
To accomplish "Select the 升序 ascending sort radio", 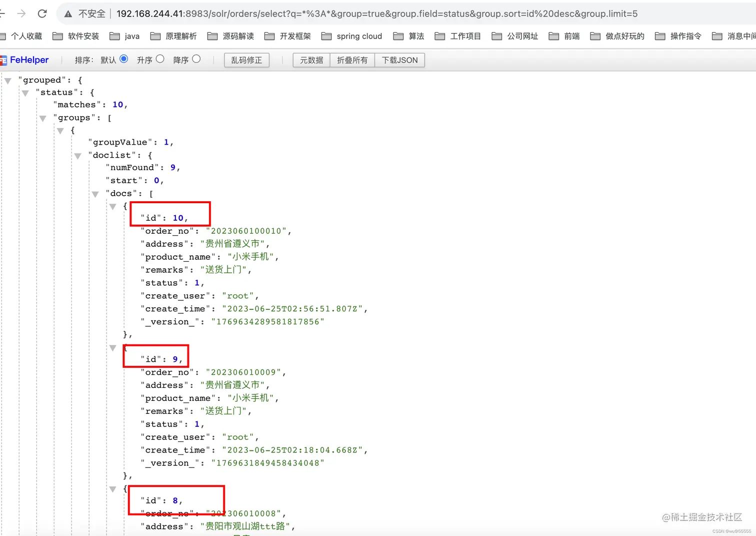I will pos(160,59).
